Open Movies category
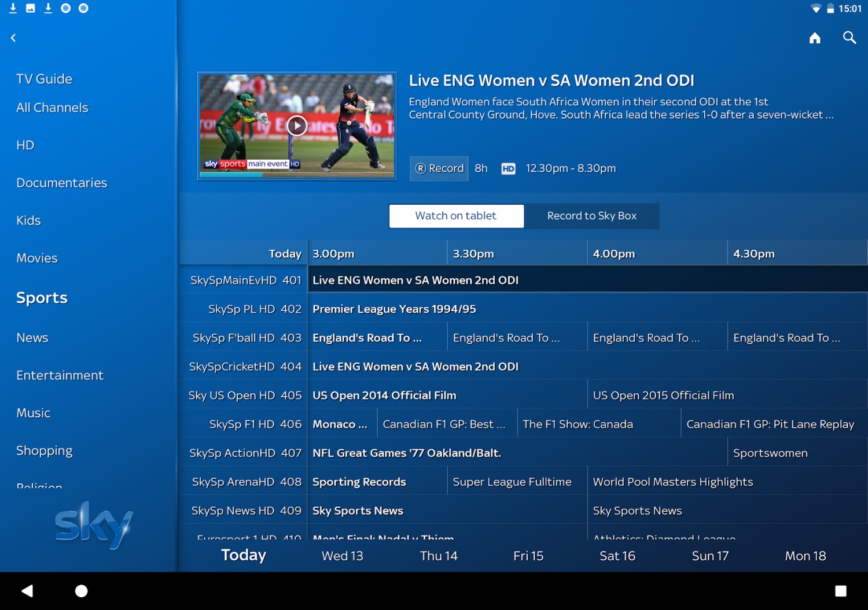 (x=37, y=258)
